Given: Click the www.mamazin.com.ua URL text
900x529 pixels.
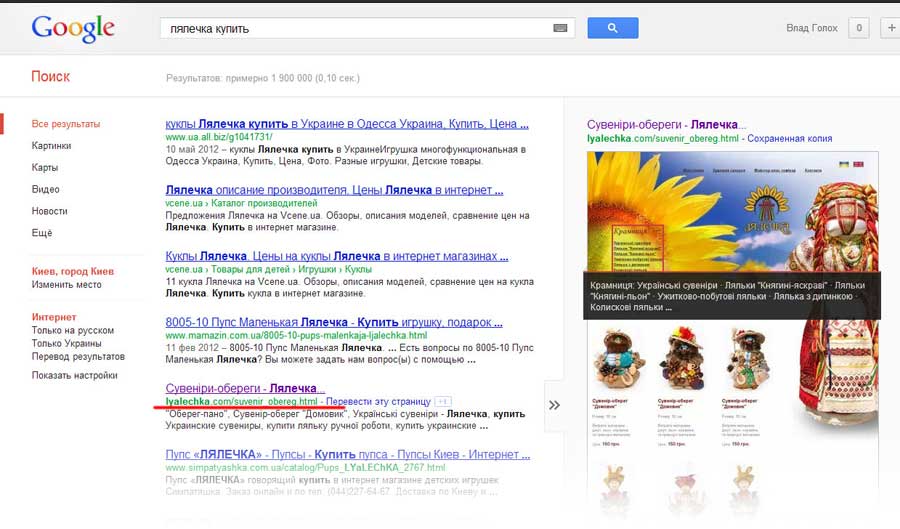Looking at the screenshot, I should click(296, 335).
